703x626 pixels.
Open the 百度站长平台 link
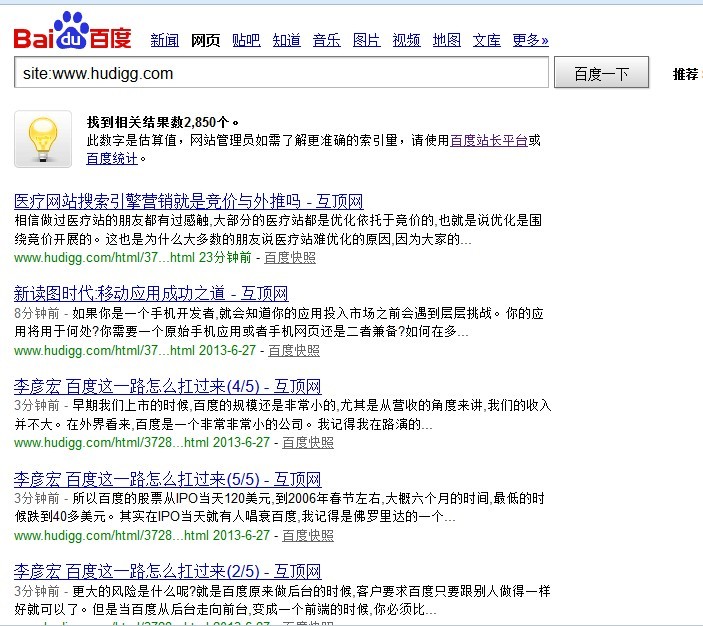click(489, 141)
